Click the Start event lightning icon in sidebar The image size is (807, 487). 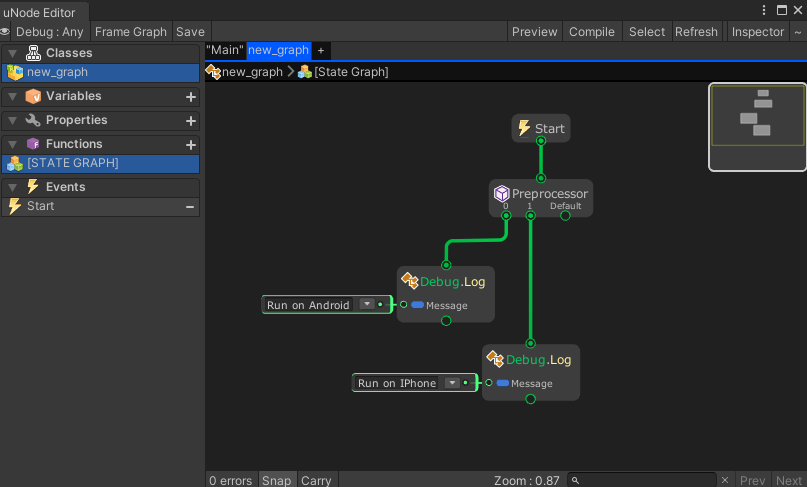point(14,206)
